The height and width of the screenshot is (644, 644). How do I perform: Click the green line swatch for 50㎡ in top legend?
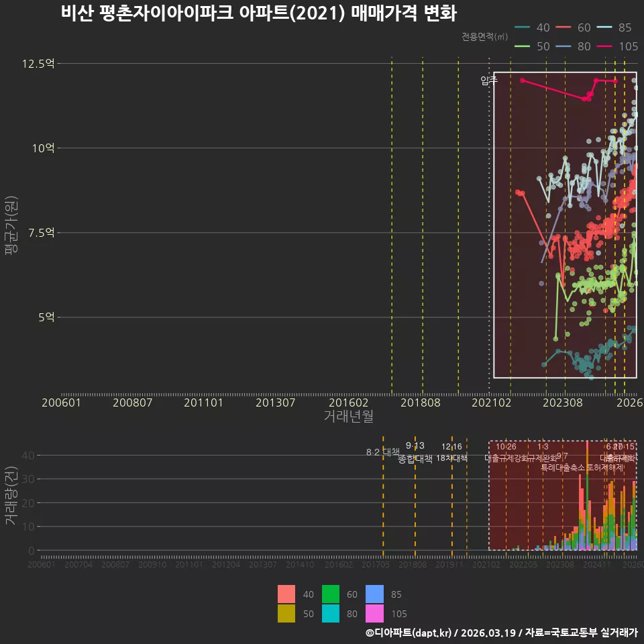(522, 46)
